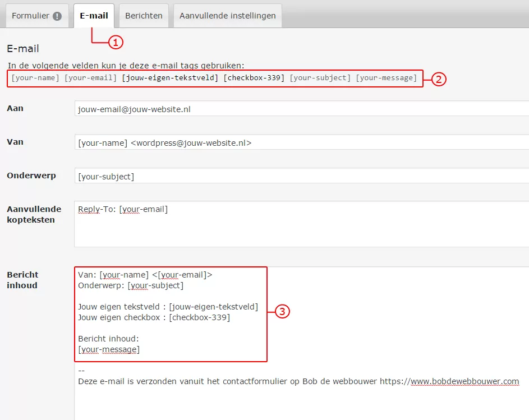Viewport: 529px width, 420px height.
Task: Select the E-mail tab
Action: 94,16
